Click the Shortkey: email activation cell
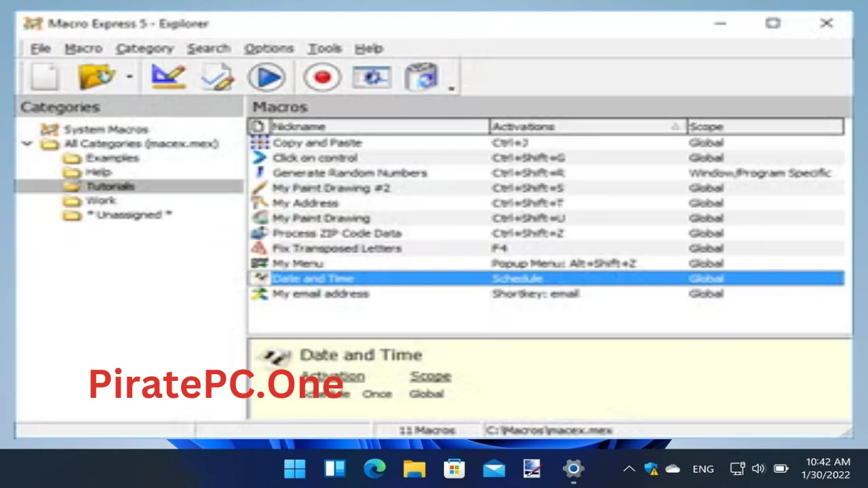The height and width of the screenshot is (488, 868). 535,293
